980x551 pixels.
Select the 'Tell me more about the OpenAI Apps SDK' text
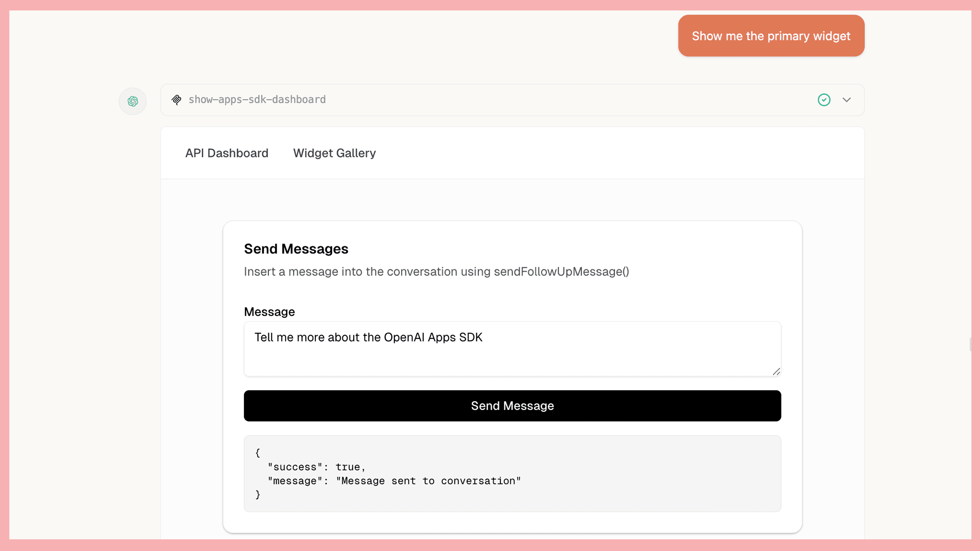[368, 337]
